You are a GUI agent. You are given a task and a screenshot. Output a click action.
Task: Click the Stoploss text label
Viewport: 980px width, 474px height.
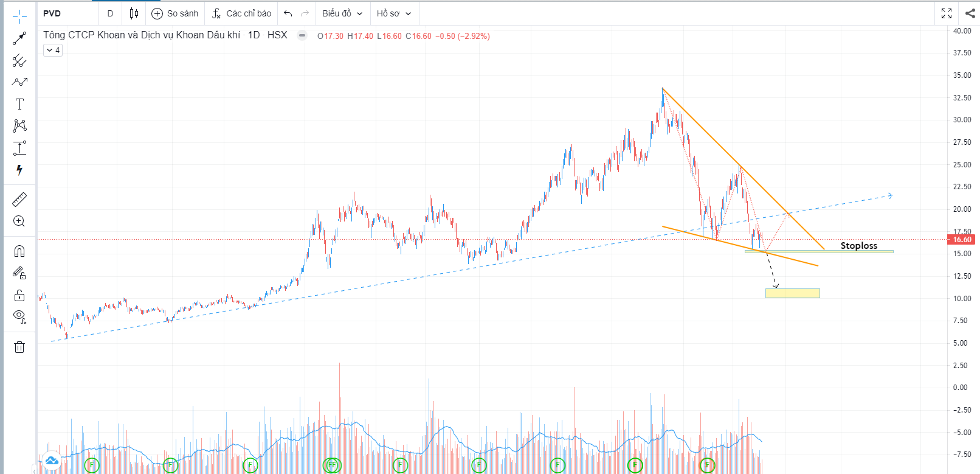[859, 246]
